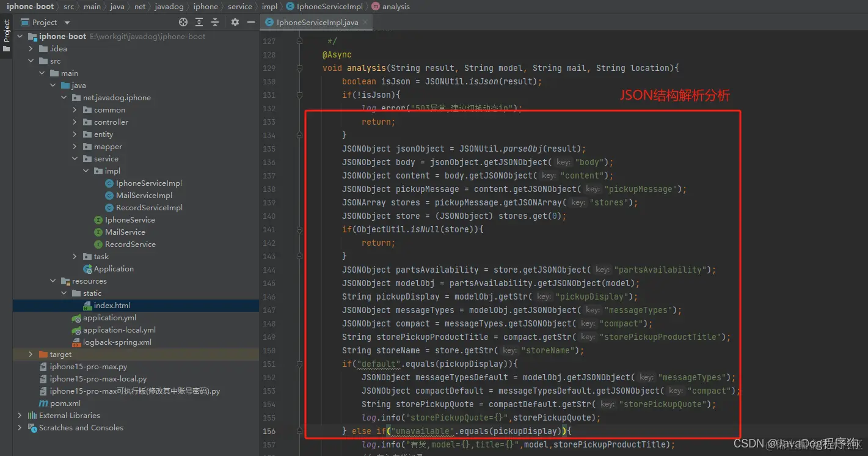Viewport: 868px width, 456px height.
Task: Expand the task package
Action: pos(75,257)
